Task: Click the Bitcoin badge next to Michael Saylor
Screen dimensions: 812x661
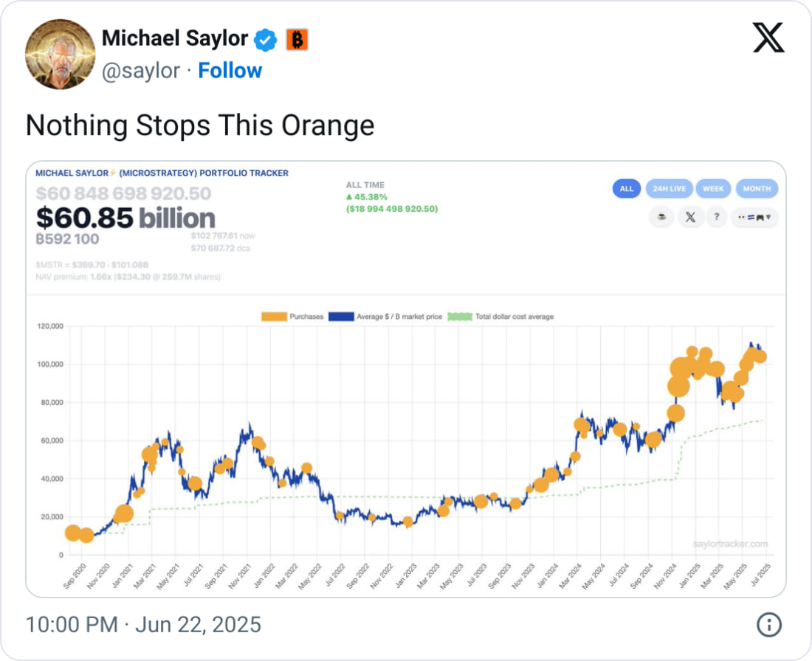Action: click(x=296, y=38)
